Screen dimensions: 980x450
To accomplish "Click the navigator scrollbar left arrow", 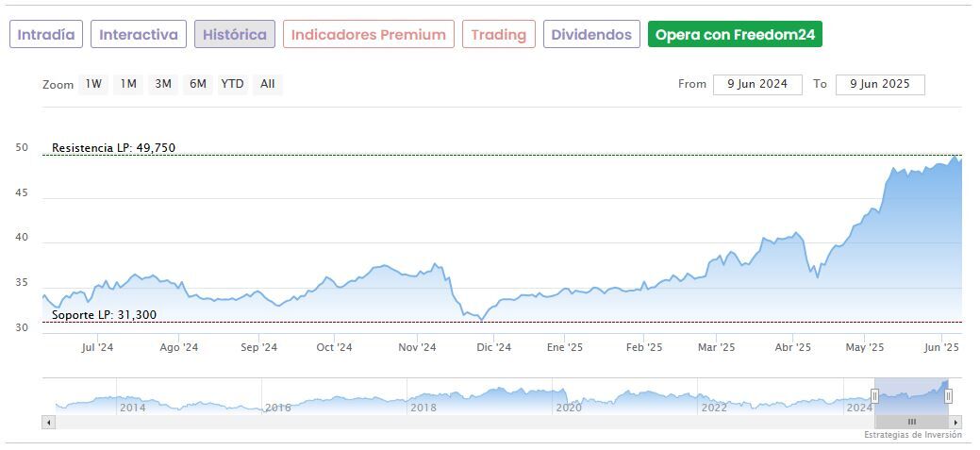I will click(48, 422).
